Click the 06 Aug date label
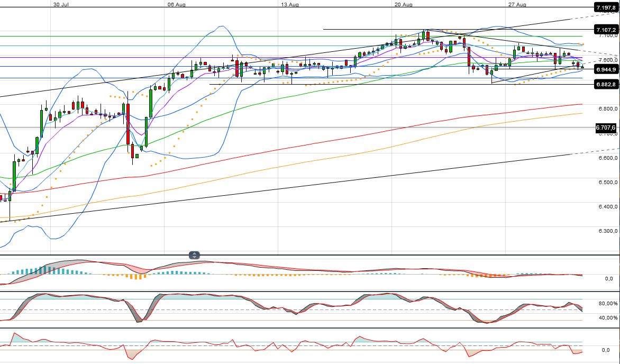 [176, 5]
